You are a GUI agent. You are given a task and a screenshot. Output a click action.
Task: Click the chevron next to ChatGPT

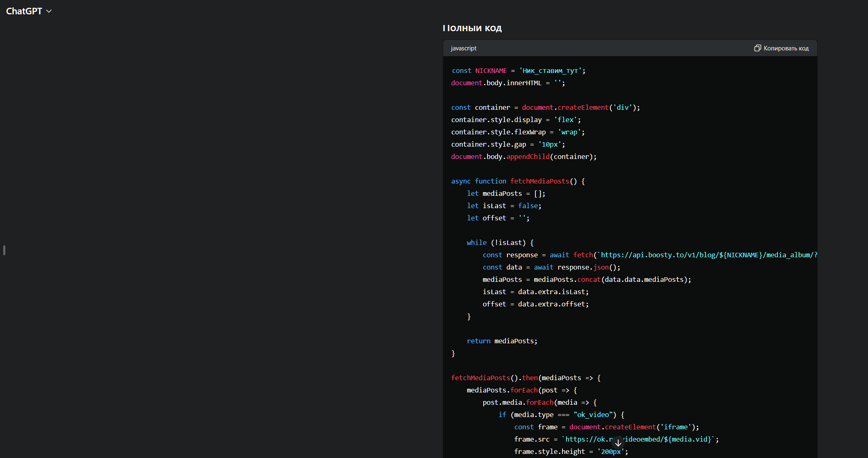pyautogui.click(x=49, y=11)
